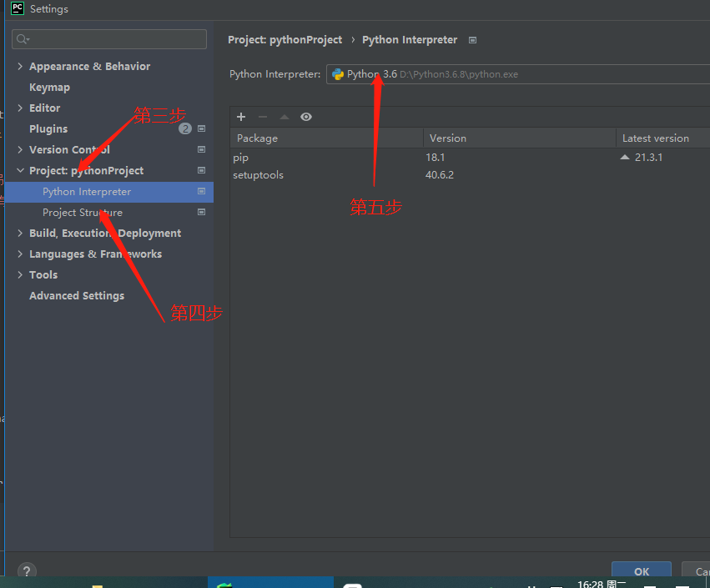Select Appearance & Behavior label
The width and height of the screenshot is (710, 588).
[x=89, y=67]
